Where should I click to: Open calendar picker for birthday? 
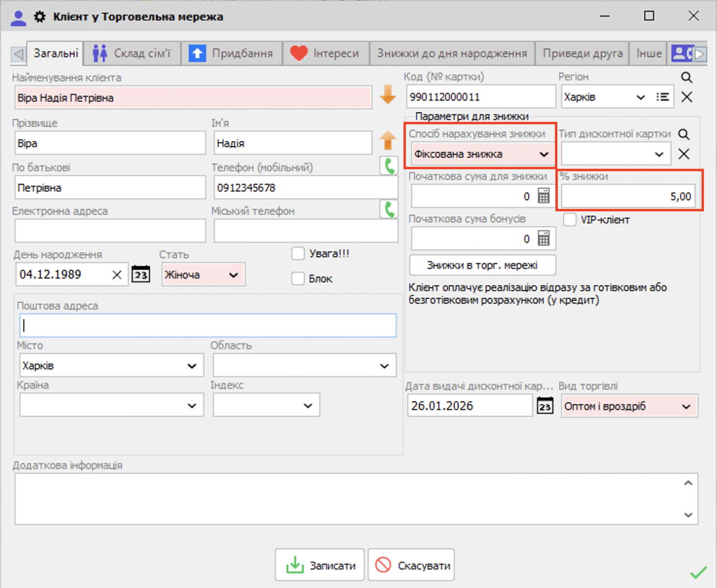click(x=141, y=274)
